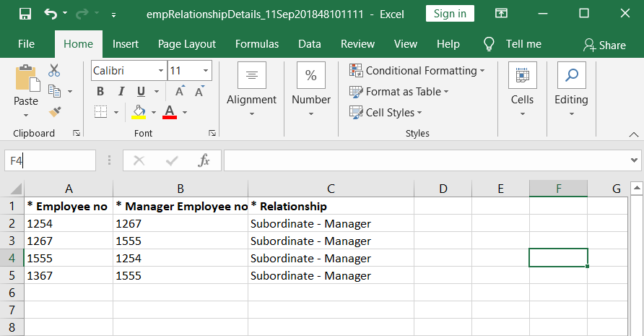Select row 6 header
644x336 pixels.
click(x=12, y=293)
